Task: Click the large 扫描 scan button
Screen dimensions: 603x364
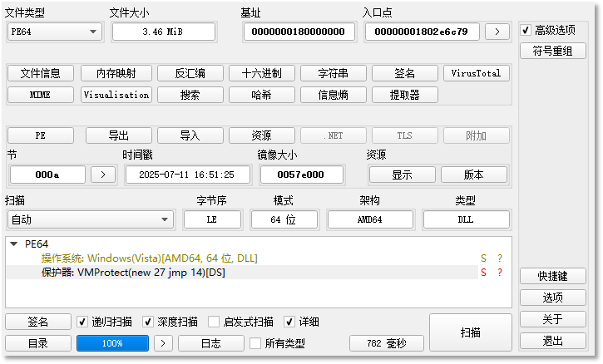Action: point(470,332)
